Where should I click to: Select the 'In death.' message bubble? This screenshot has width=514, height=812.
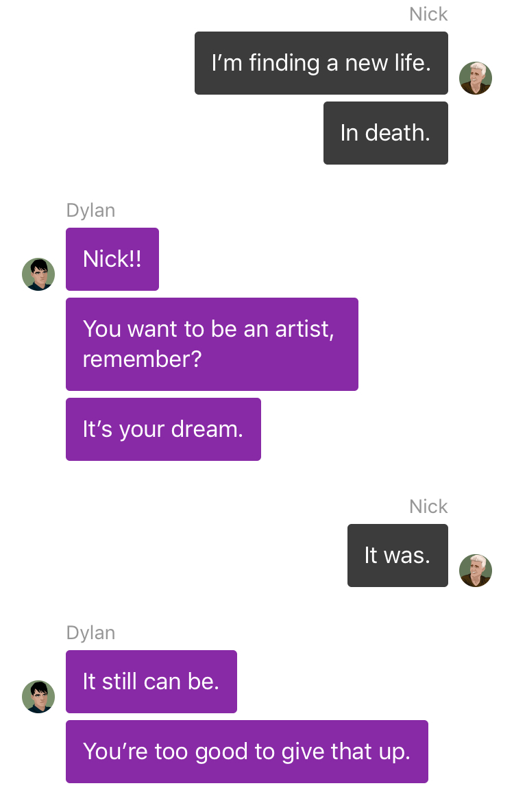(386, 133)
